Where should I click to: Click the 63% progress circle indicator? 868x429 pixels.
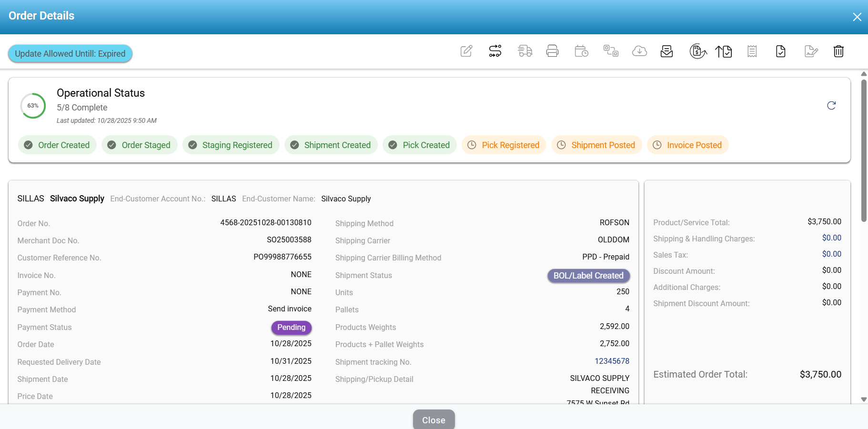click(x=33, y=106)
